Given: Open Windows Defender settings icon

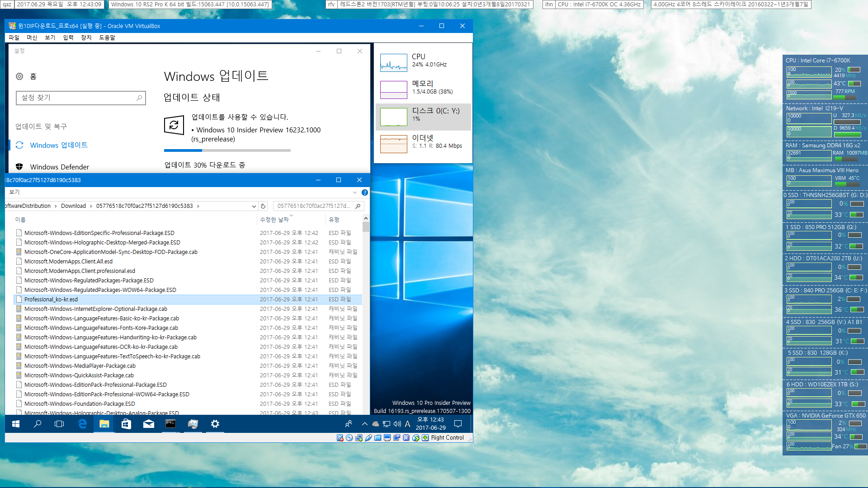Looking at the screenshot, I should point(21,166).
